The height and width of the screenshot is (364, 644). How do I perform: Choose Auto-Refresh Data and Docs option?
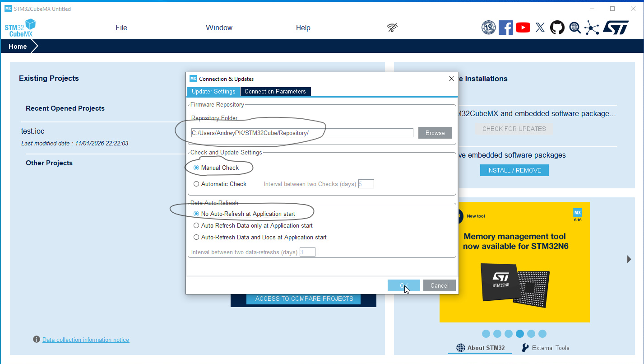point(196,237)
